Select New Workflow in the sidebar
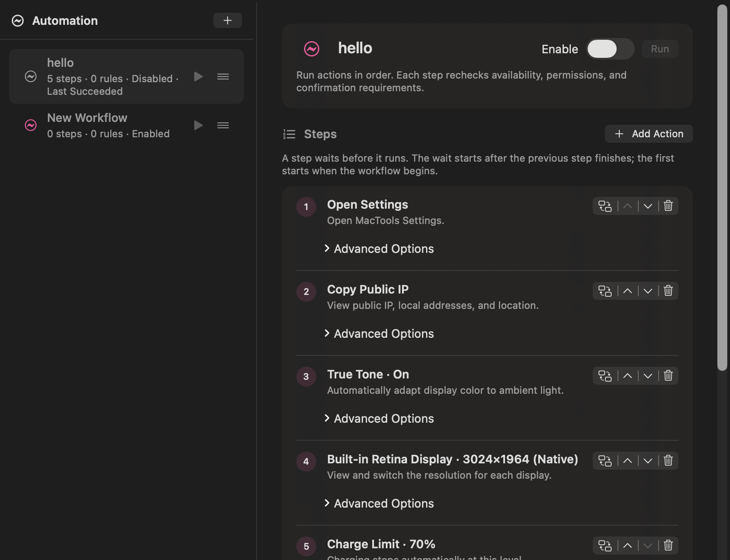The height and width of the screenshot is (560, 730). click(x=126, y=125)
